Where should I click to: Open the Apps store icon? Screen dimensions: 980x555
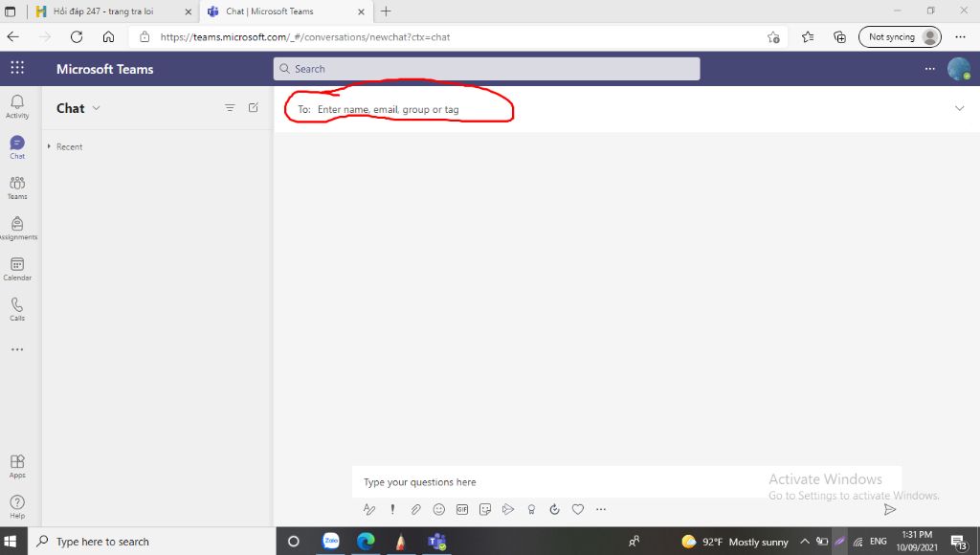point(17,466)
